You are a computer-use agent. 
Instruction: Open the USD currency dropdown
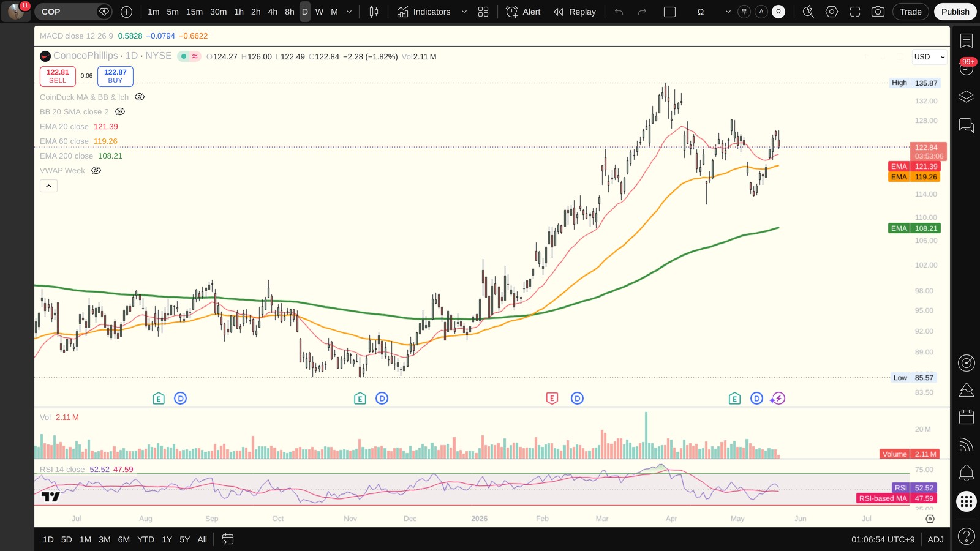[x=930, y=57]
